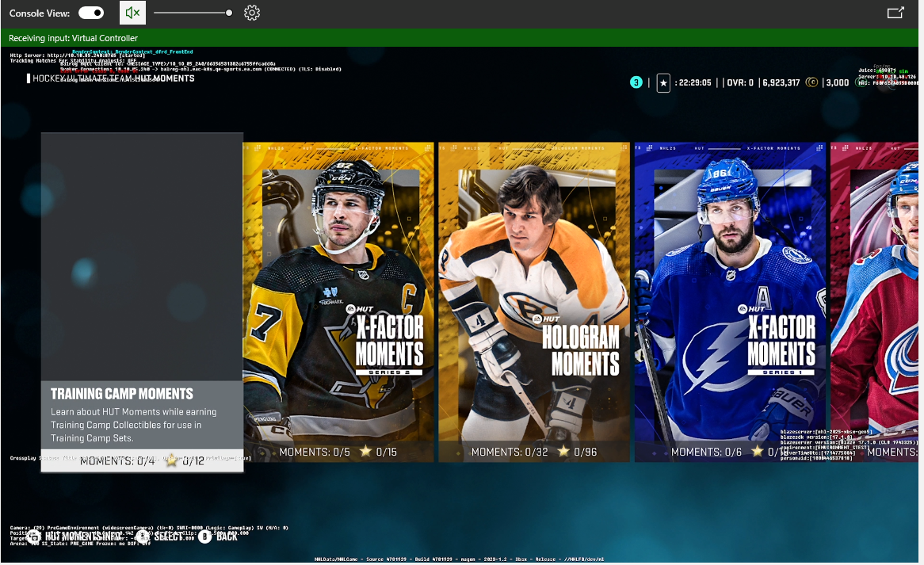Click the star card icon in header

pyautogui.click(x=663, y=83)
